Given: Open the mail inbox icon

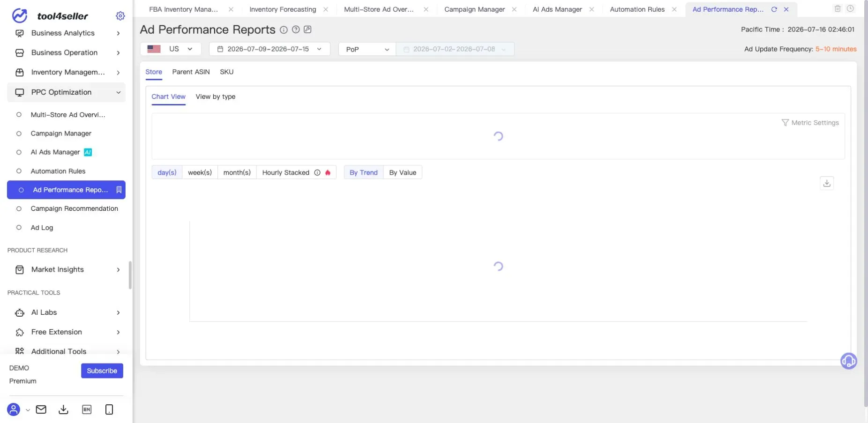Looking at the screenshot, I should click(x=41, y=409).
